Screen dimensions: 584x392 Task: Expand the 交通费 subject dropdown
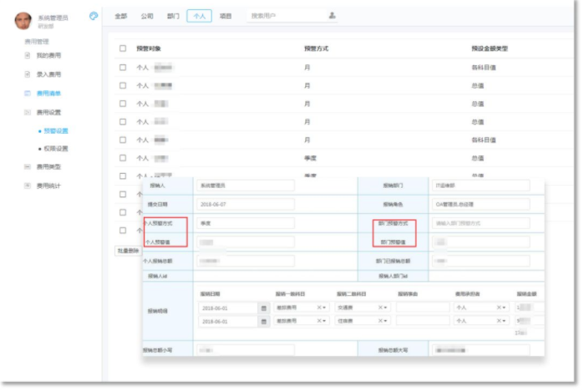point(385,308)
